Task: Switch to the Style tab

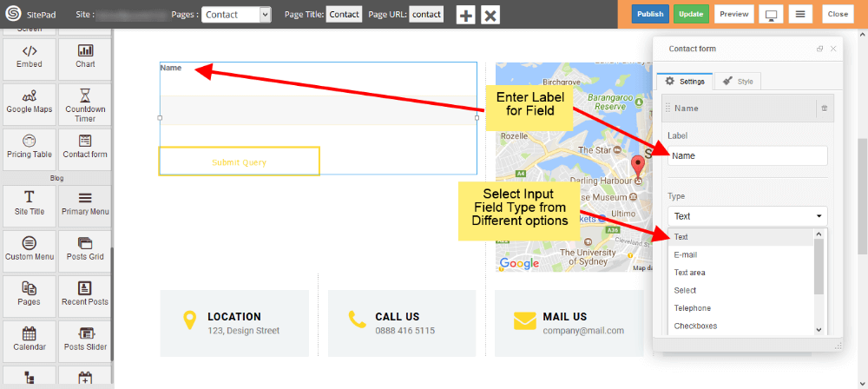Action: click(x=739, y=82)
